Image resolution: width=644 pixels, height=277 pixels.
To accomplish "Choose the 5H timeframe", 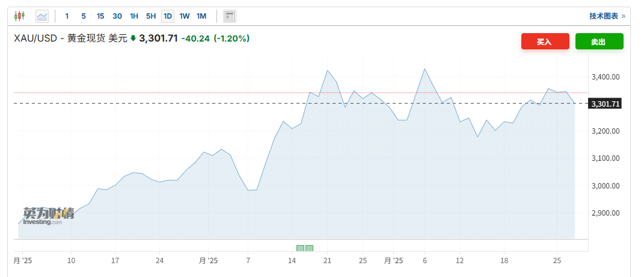I will pos(151,16).
